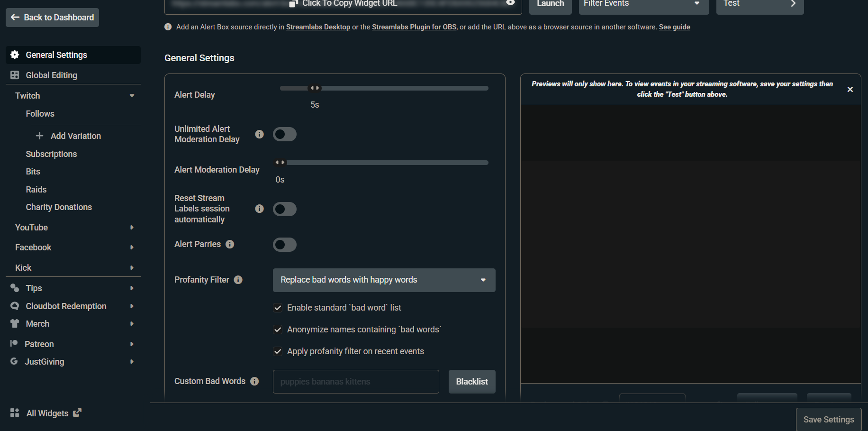The width and height of the screenshot is (868, 431).
Task: Turn on the Alert Parries toggle
Action: 284,245
